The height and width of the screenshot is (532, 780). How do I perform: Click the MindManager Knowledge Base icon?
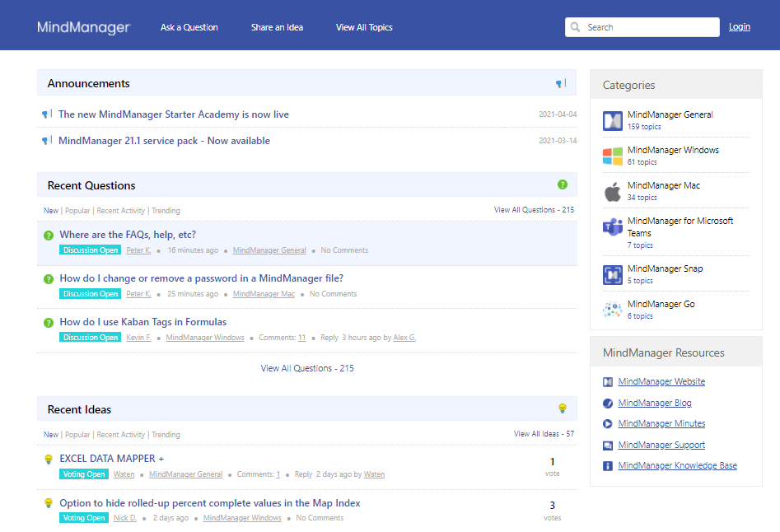pyautogui.click(x=609, y=465)
